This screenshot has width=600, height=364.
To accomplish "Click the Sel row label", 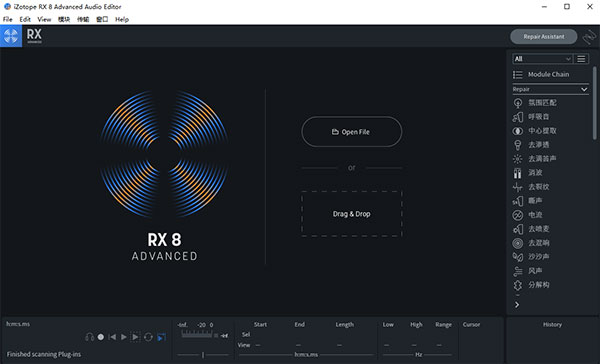I will (246, 334).
